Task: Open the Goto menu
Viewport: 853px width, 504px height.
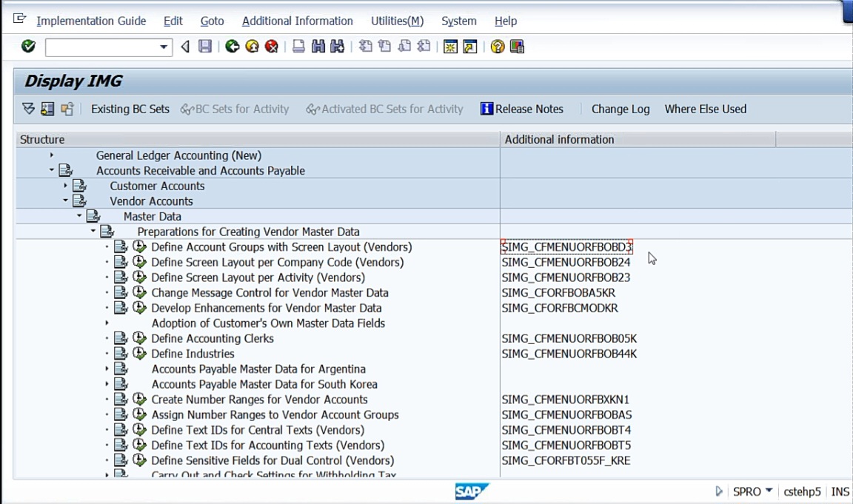Action: pyautogui.click(x=213, y=21)
